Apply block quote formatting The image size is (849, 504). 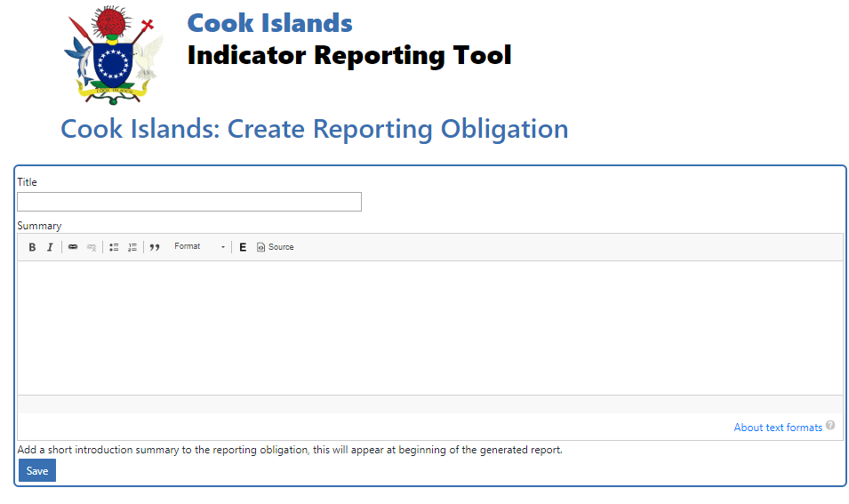click(x=155, y=247)
